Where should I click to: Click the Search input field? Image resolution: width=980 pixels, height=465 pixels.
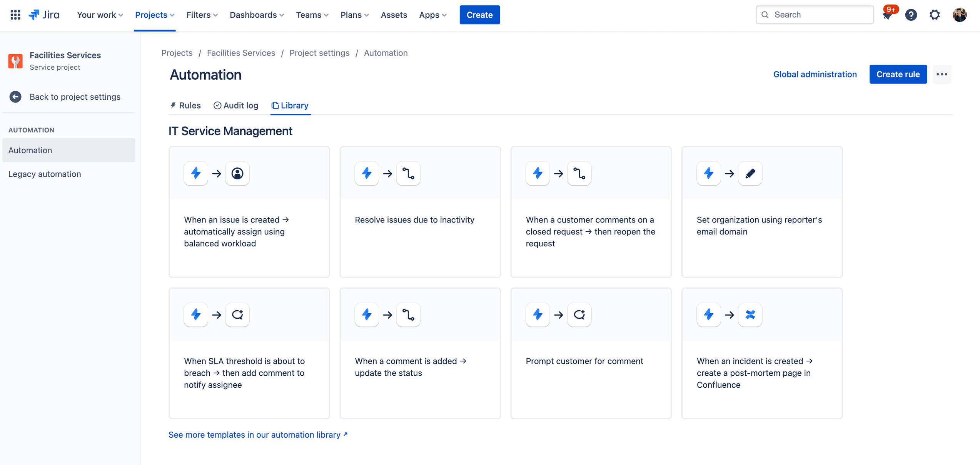pos(816,14)
